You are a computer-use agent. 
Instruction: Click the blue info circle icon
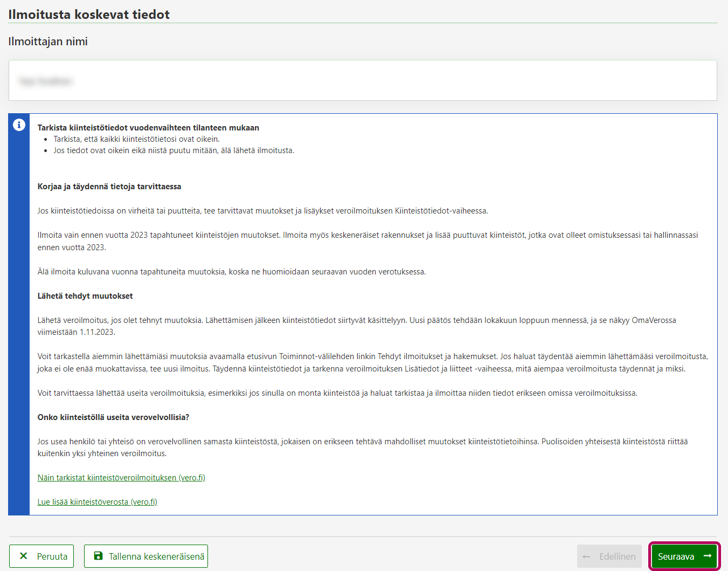pyautogui.click(x=19, y=125)
